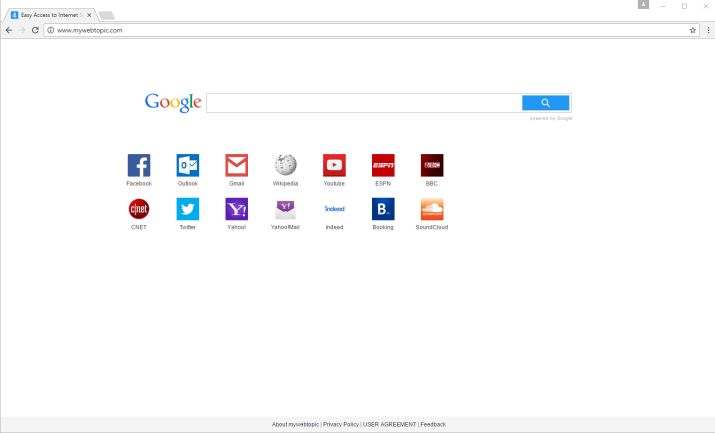
Task: Open the Youtube shortcut icon
Action: (334, 165)
